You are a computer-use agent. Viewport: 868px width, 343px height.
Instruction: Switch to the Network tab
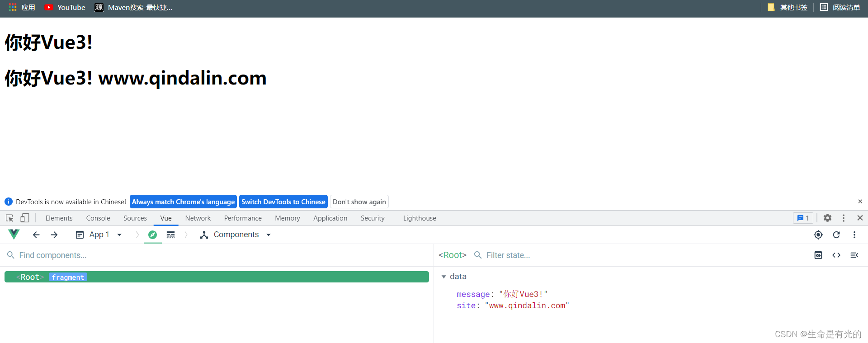(198, 218)
